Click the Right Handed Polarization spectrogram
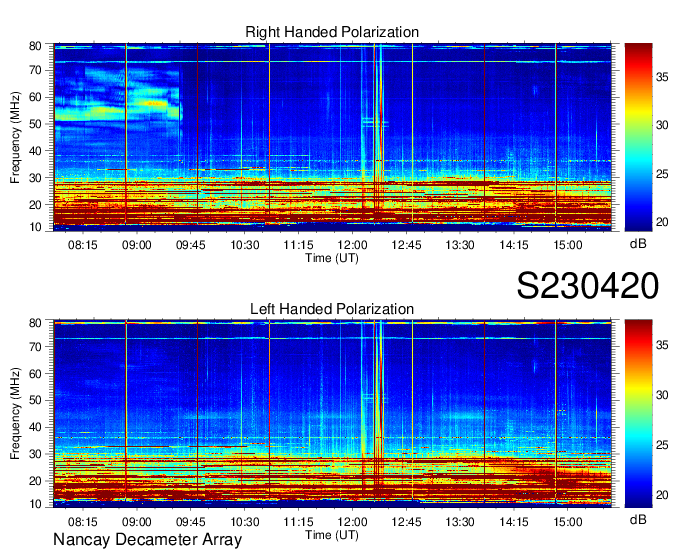 [x=332, y=137]
